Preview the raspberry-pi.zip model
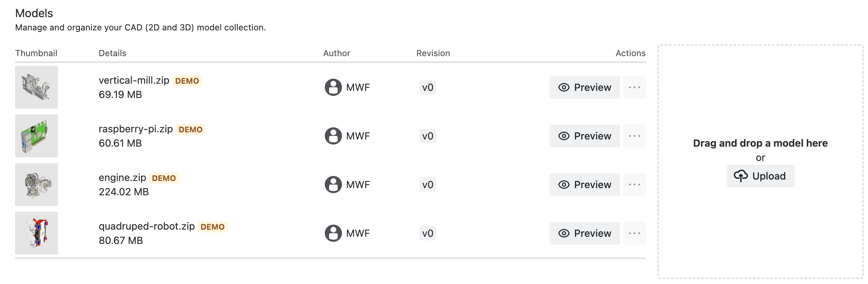The height and width of the screenshot is (284, 868). pos(584,136)
